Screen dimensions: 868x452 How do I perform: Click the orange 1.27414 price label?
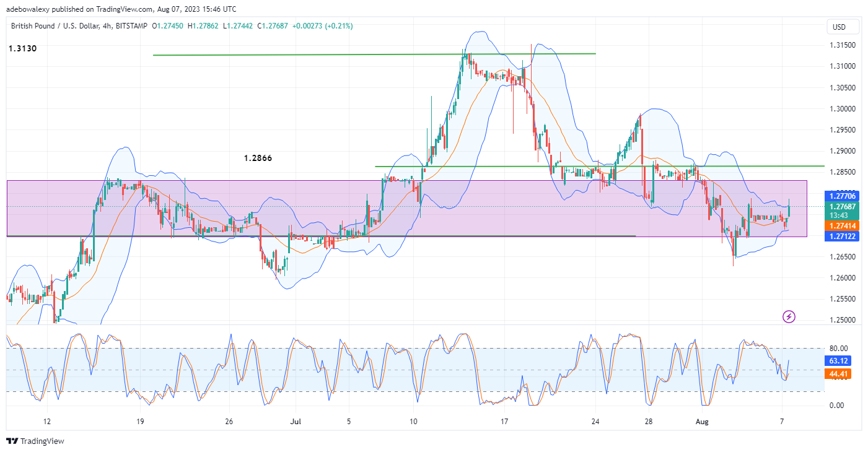click(x=843, y=226)
